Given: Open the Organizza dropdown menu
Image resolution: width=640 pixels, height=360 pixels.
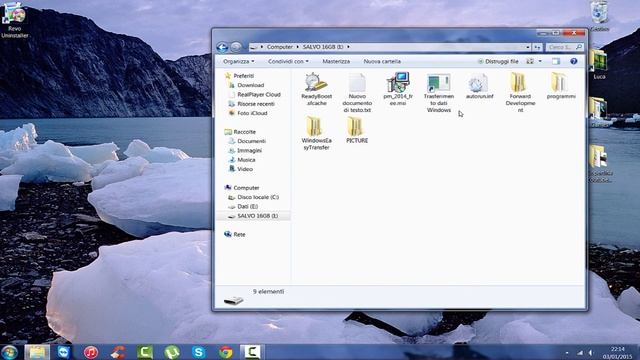Looking at the screenshot, I should 239,61.
